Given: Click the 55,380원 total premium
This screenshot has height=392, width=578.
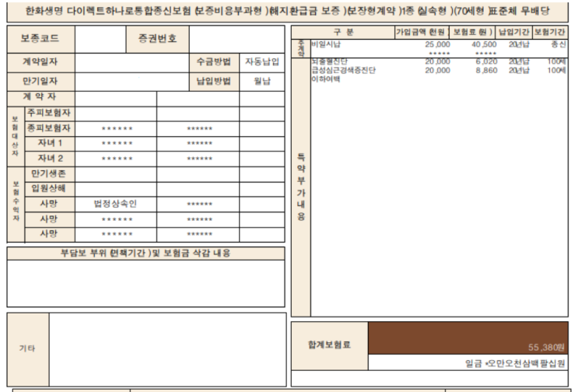Looking at the screenshot, I should 546,348.
